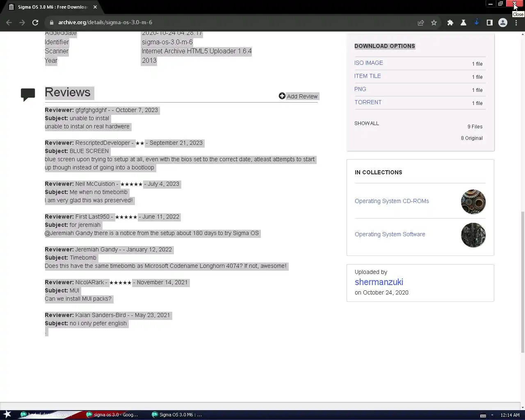Open the Chrome profile avatar
The height and width of the screenshot is (420, 525).
pos(503,23)
